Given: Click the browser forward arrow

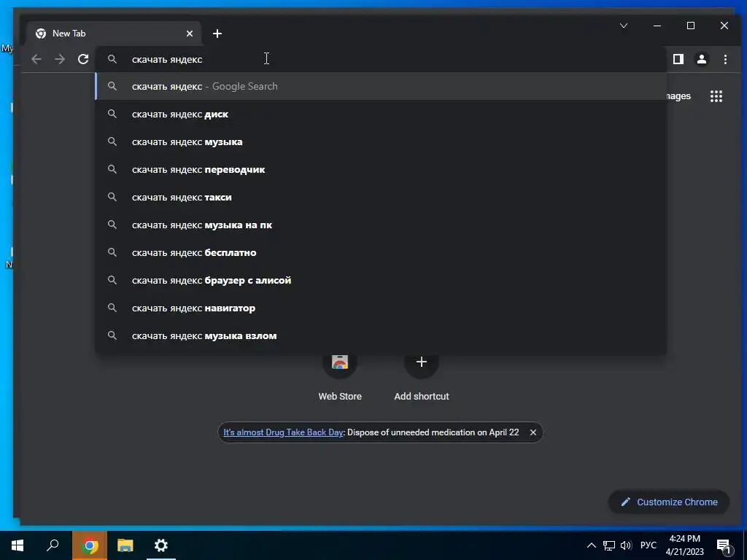Looking at the screenshot, I should (x=60, y=59).
